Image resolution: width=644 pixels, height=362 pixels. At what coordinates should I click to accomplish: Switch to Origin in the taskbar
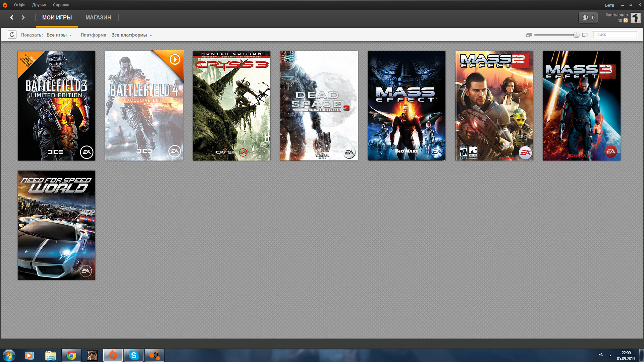(113, 355)
